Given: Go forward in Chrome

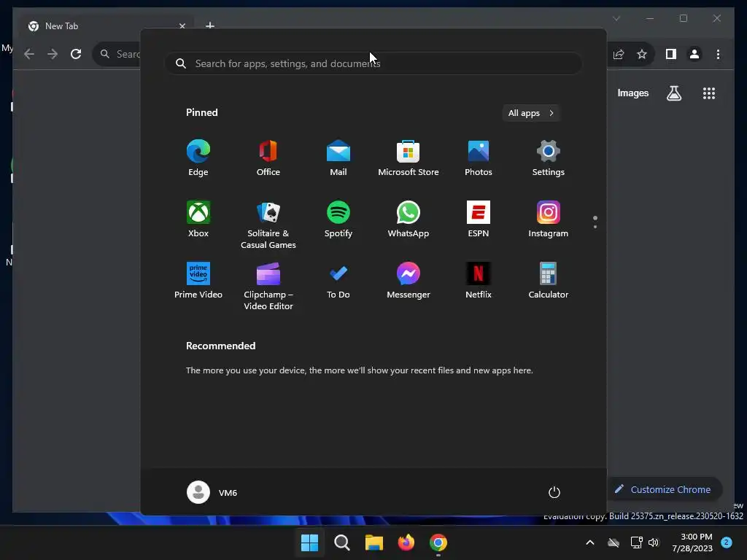Looking at the screenshot, I should (53, 54).
